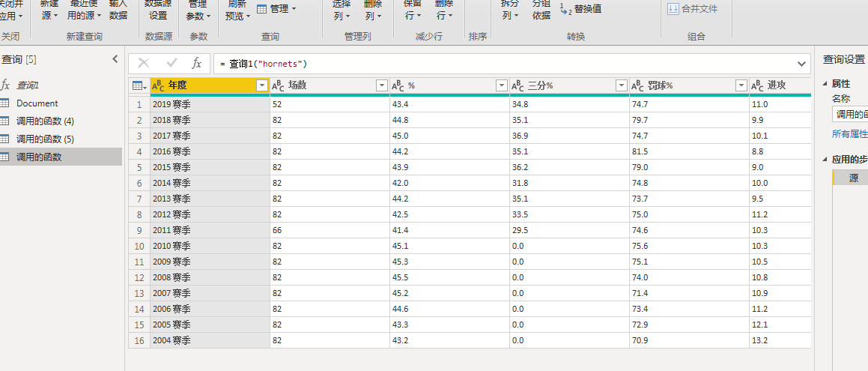Screen dimensions: 868x371
Task: Change data type icon of % column
Action: tap(398, 86)
